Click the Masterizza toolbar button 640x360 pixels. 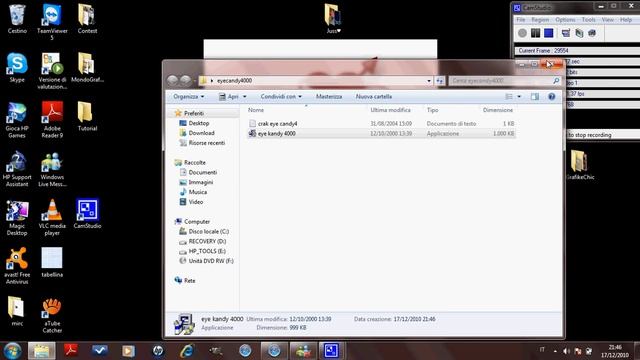[x=329, y=97]
